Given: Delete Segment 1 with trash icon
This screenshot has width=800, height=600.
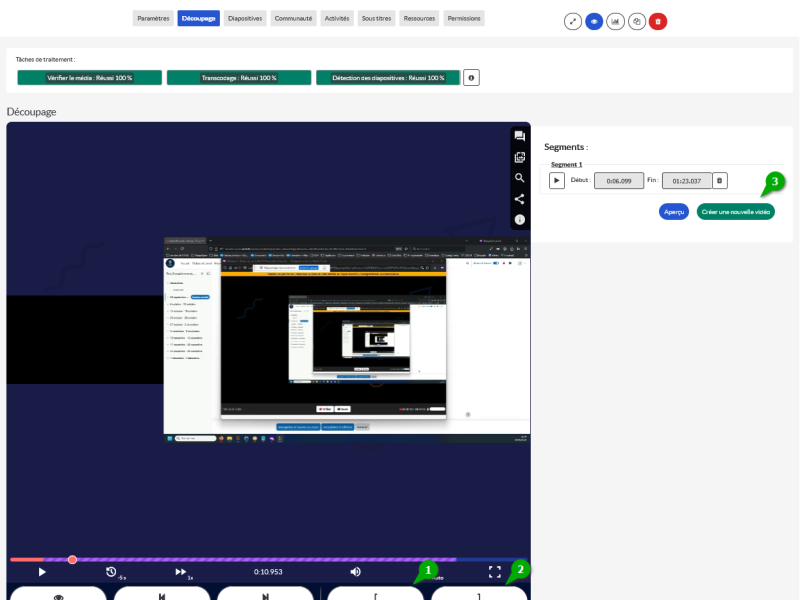Looking at the screenshot, I should [x=720, y=181].
